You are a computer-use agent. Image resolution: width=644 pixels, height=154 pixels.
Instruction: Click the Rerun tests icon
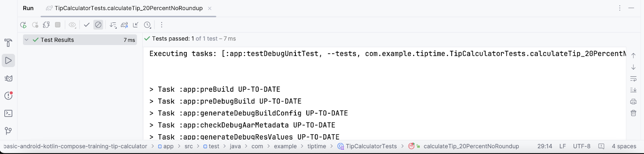23,25
